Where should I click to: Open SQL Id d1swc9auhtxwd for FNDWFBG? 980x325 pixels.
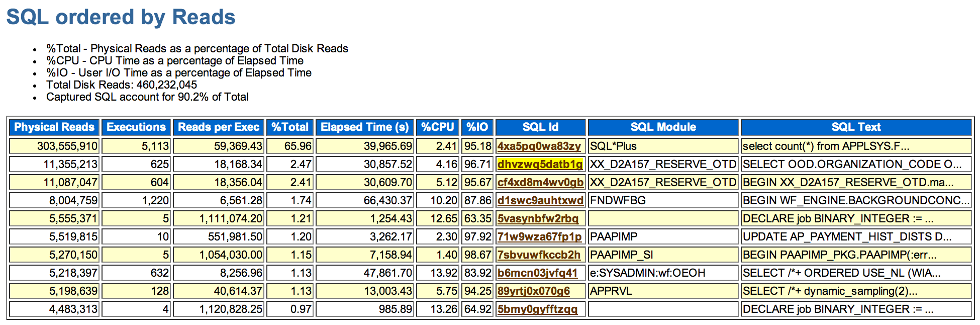pos(540,201)
